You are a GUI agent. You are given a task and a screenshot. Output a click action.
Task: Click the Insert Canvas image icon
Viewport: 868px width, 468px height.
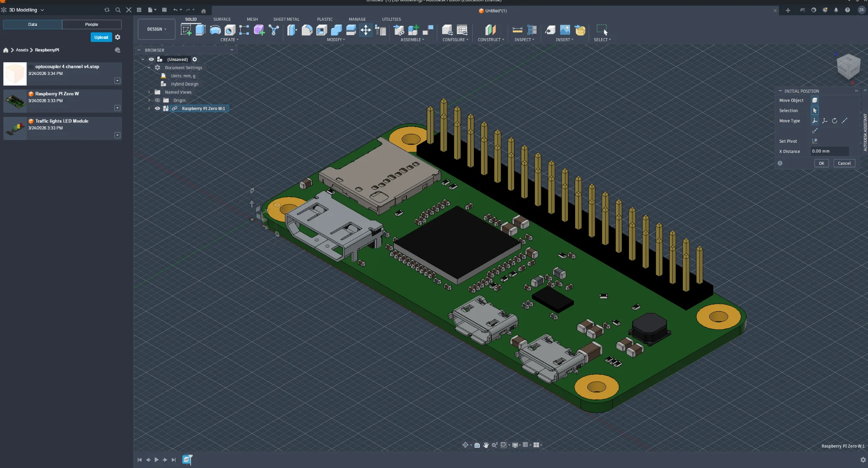[x=565, y=30]
